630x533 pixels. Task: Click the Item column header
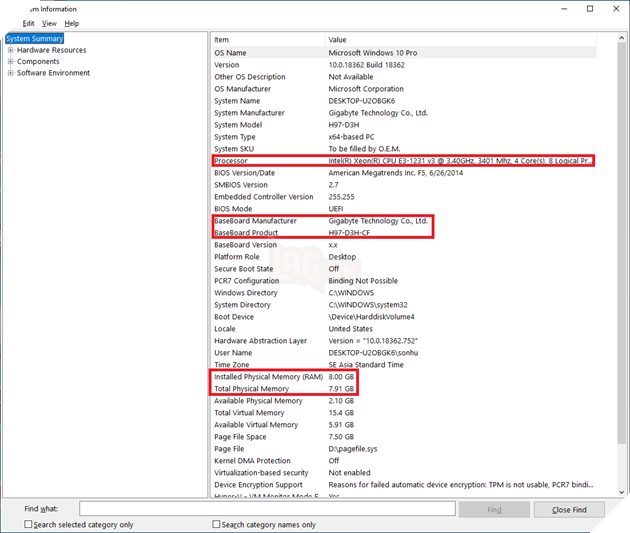click(x=267, y=40)
